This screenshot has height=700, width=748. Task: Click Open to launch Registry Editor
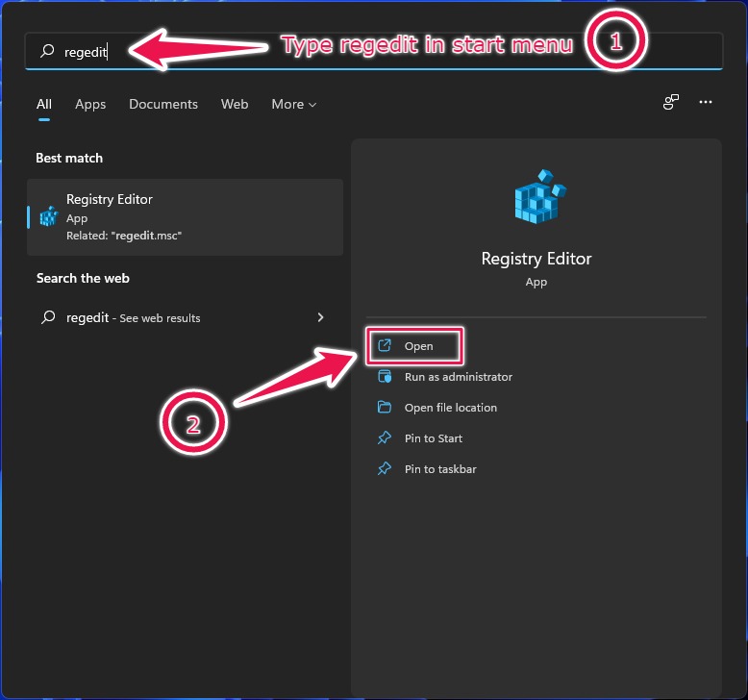click(414, 346)
